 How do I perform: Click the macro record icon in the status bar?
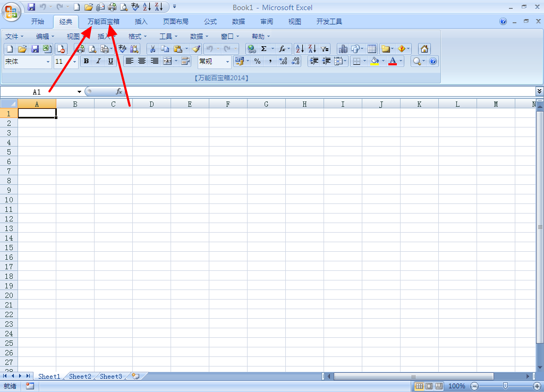pos(30,386)
